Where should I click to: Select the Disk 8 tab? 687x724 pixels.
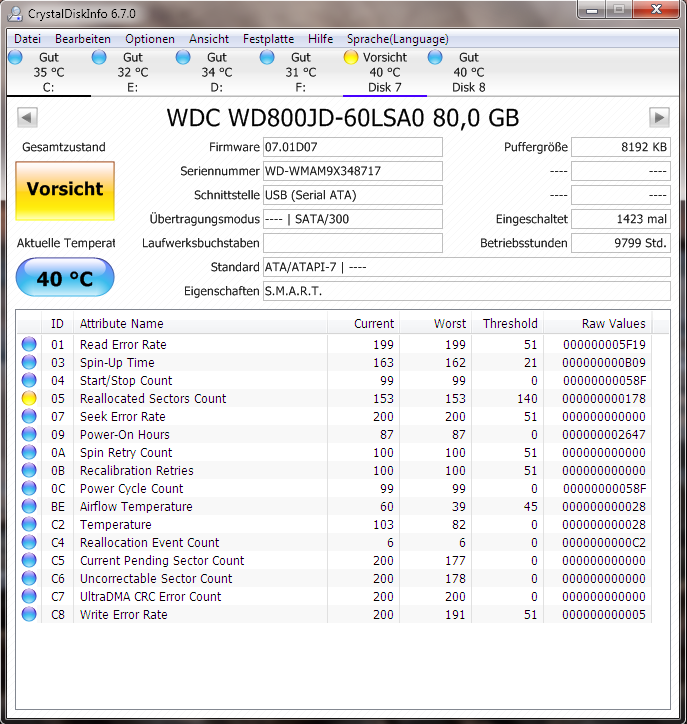point(469,72)
